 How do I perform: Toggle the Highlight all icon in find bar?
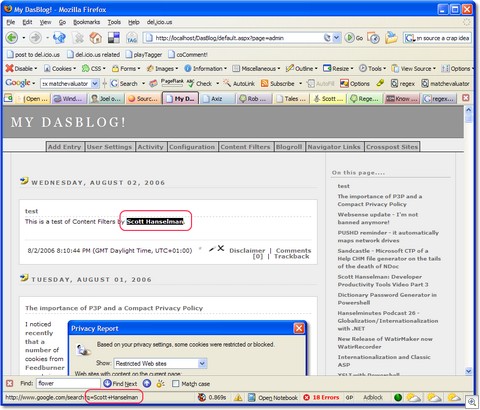[160, 384]
